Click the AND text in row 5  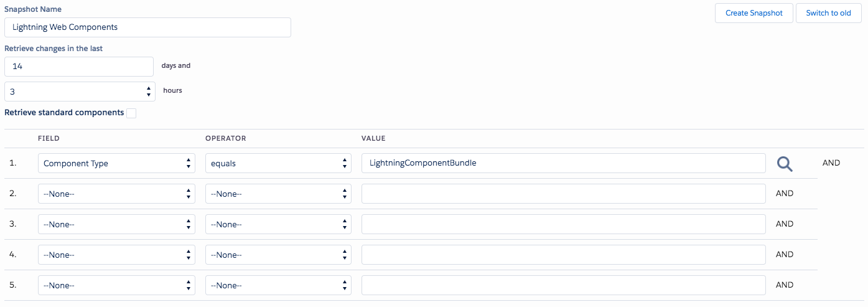(x=785, y=285)
